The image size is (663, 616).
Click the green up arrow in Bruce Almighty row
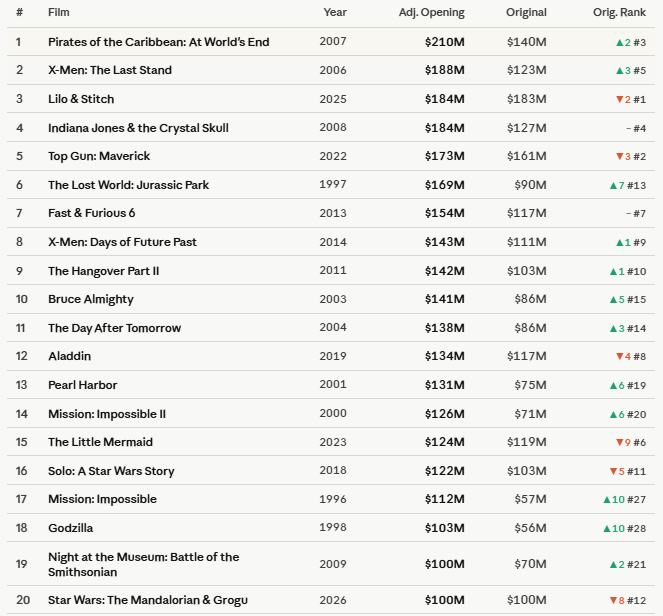(x=614, y=300)
